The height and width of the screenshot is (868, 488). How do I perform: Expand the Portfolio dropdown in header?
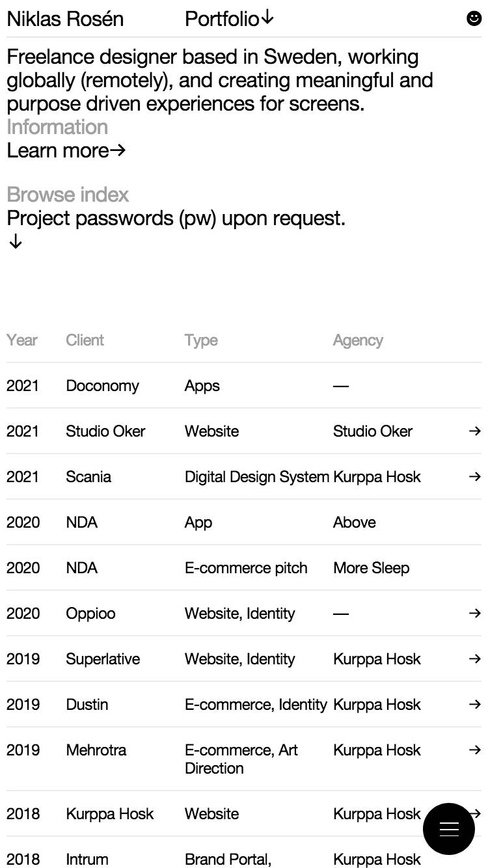point(230,19)
